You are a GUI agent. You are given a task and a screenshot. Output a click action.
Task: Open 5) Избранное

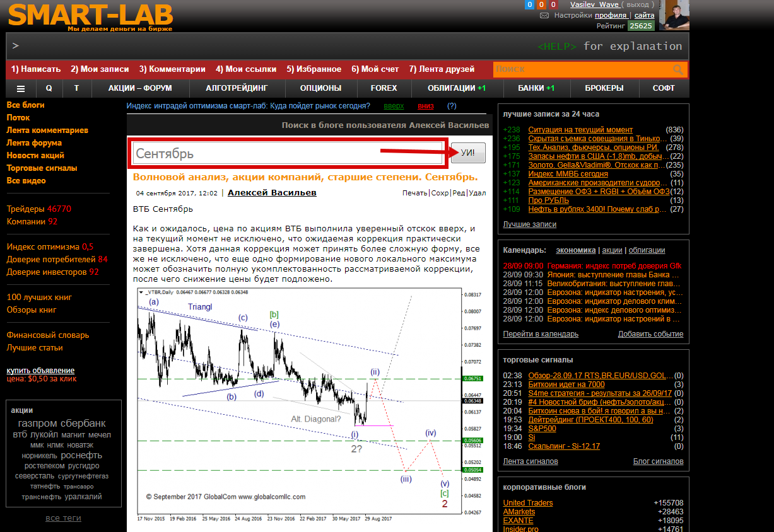(x=314, y=69)
